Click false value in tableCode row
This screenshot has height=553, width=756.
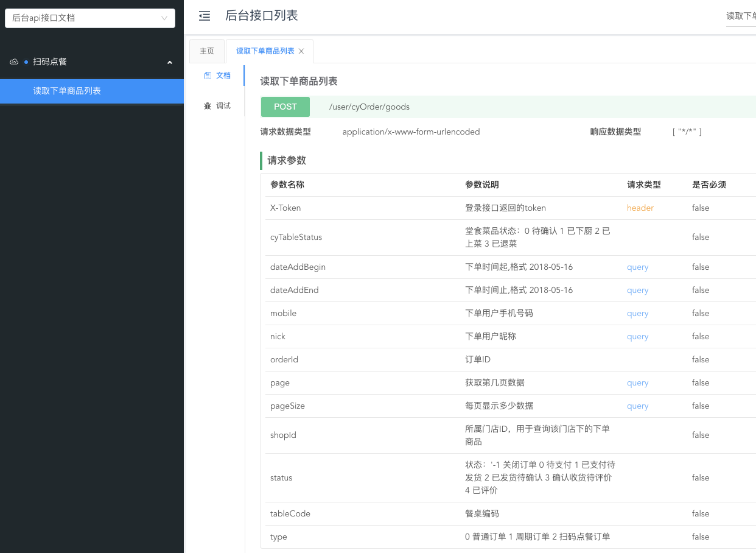701,514
